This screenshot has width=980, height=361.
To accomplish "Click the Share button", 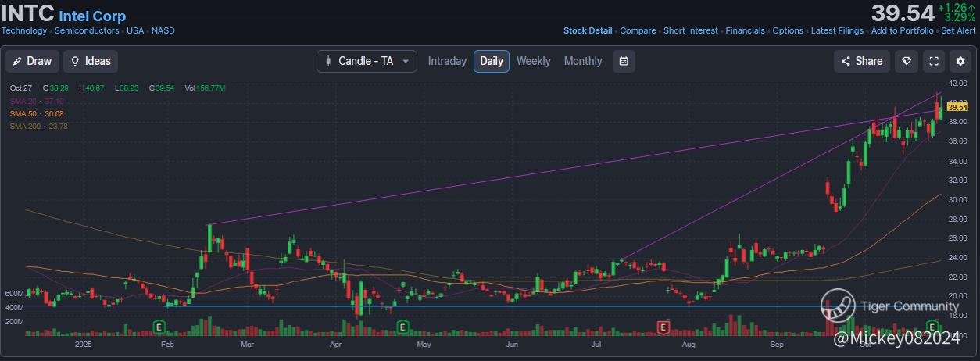I will [x=861, y=61].
